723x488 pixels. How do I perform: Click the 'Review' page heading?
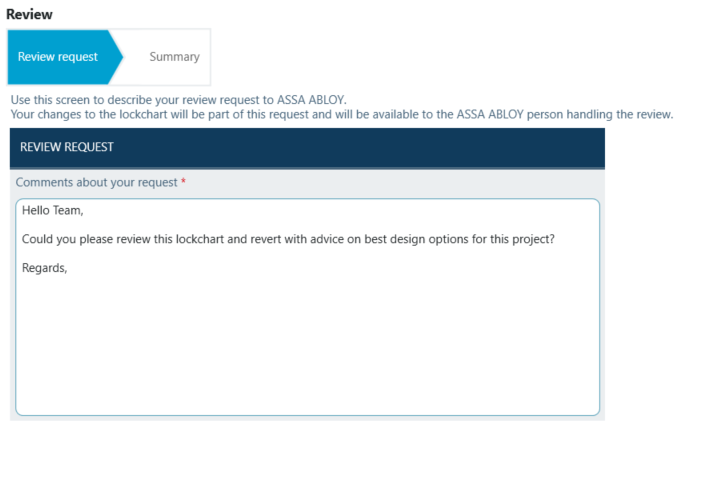point(29,15)
